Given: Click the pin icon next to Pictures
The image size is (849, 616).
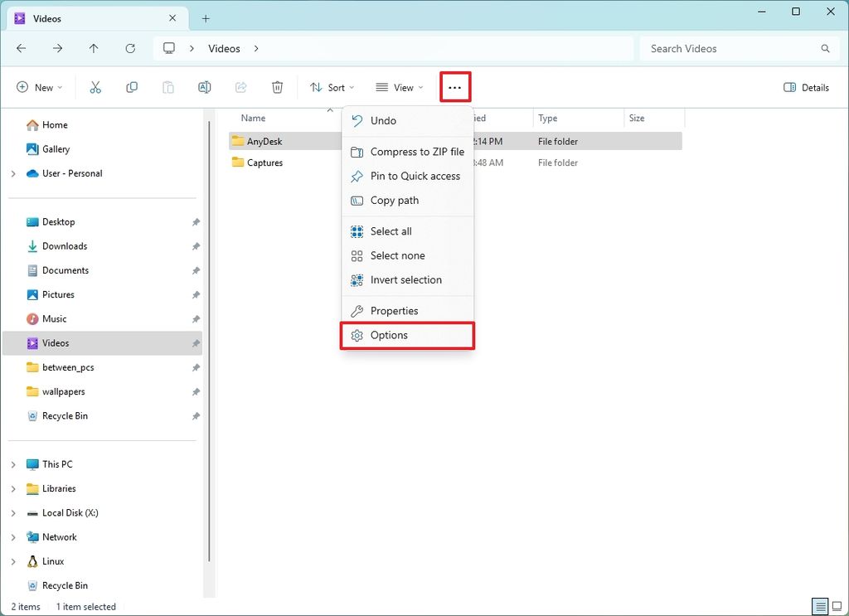Looking at the screenshot, I should click(x=196, y=295).
